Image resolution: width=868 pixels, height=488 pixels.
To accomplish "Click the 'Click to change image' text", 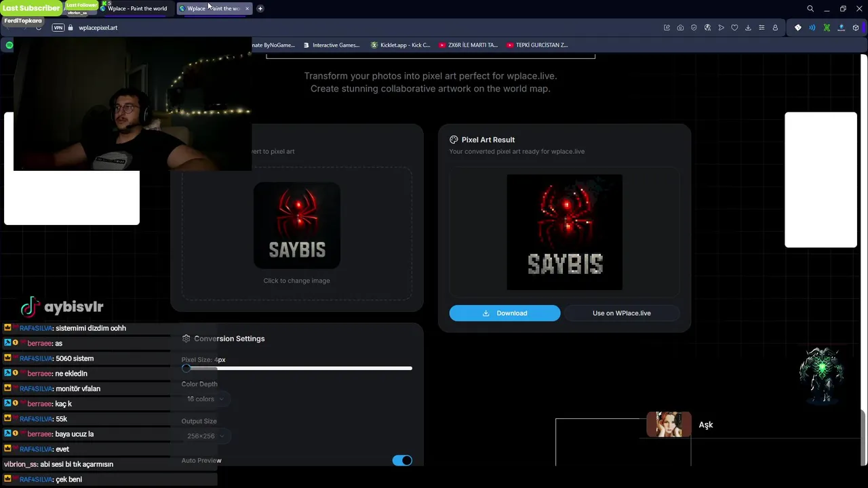I will pos(297,281).
